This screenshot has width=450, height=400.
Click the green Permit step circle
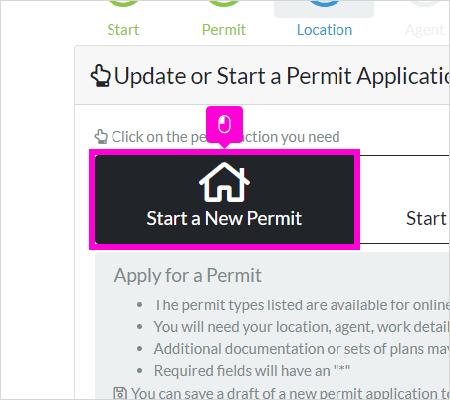(224, 3)
